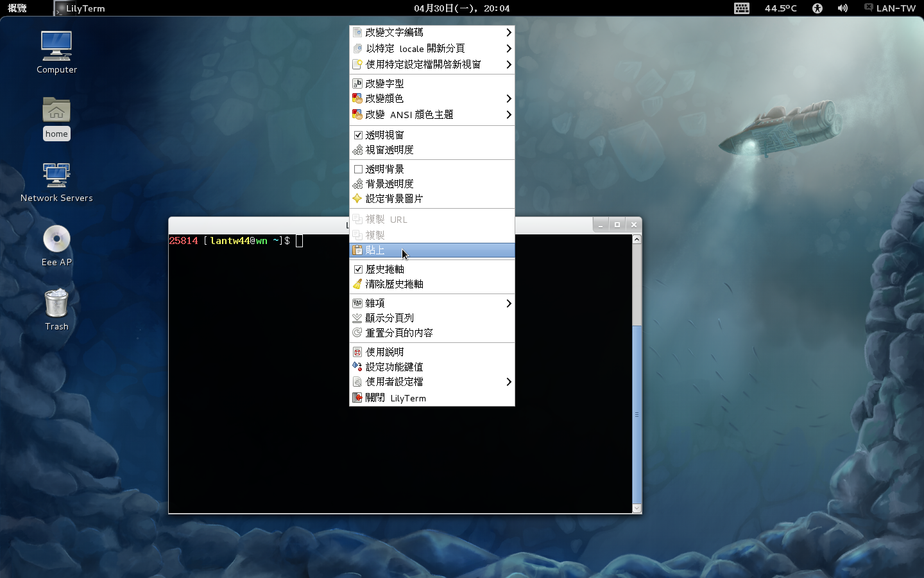This screenshot has height=578, width=924.
Task: Click the 設定功能鍵值 icon
Action: pyautogui.click(x=357, y=367)
